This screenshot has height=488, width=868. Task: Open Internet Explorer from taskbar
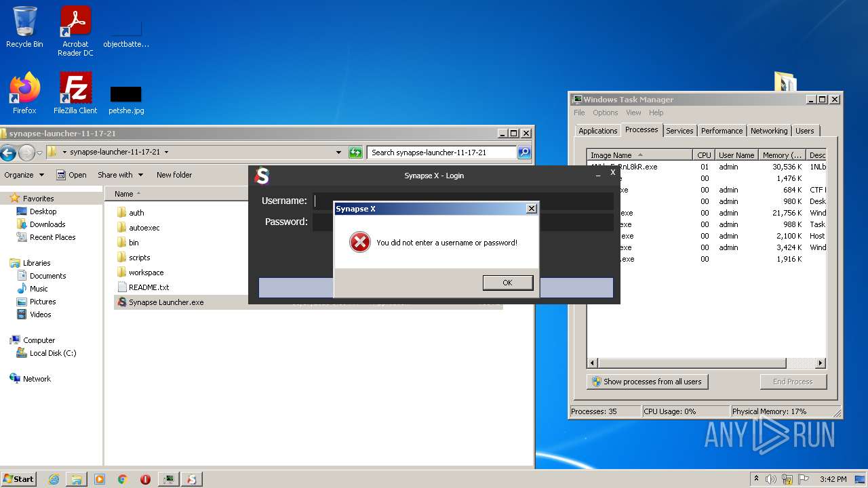[x=54, y=479]
